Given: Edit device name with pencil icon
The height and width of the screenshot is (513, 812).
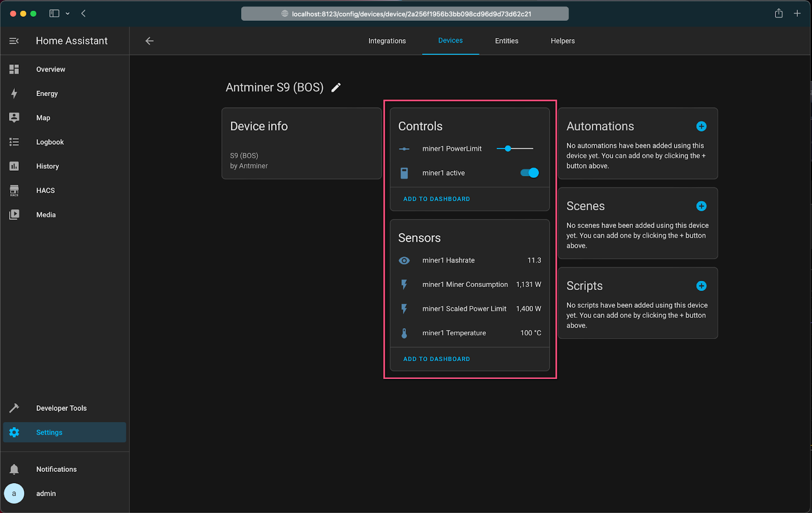Looking at the screenshot, I should 336,87.
